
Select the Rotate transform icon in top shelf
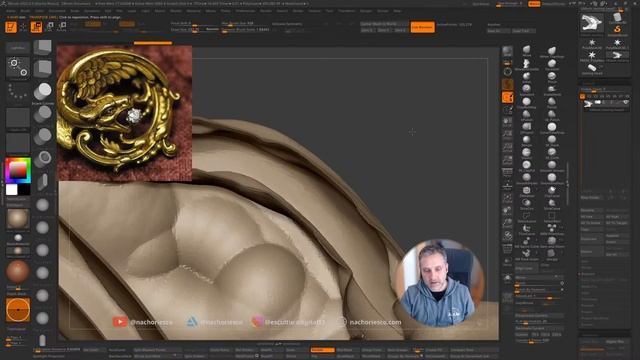pos(62,27)
